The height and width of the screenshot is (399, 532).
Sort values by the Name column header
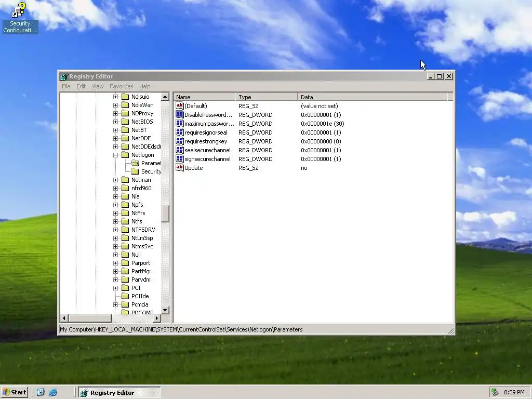pos(205,97)
